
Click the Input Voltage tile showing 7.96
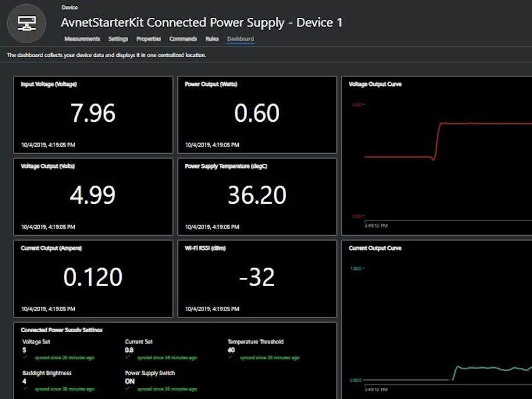[93, 115]
